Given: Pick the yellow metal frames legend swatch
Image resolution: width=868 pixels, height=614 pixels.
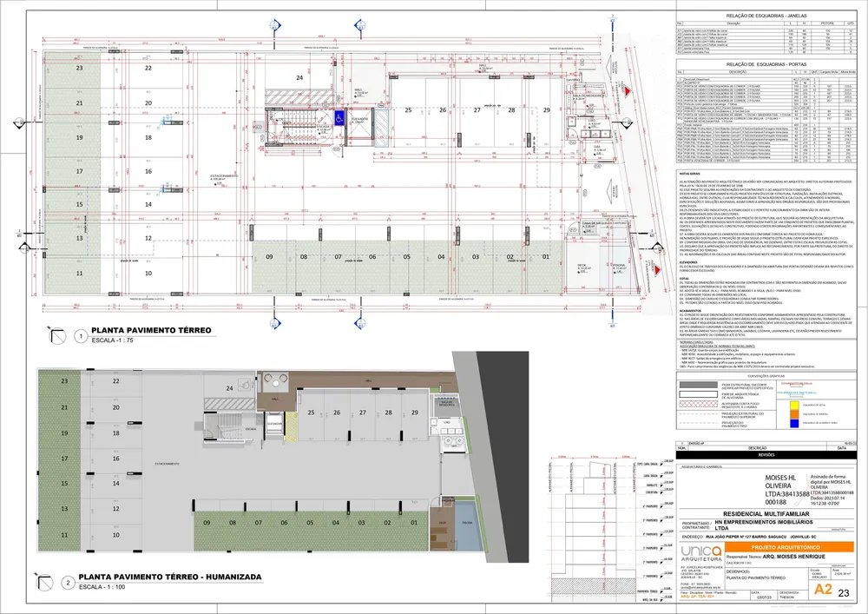Looking at the screenshot, I should [795, 404].
